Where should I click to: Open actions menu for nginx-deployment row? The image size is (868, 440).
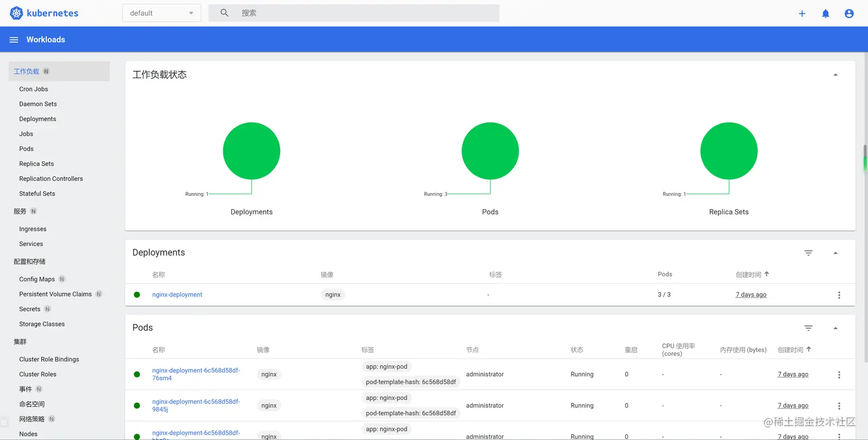tap(839, 295)
